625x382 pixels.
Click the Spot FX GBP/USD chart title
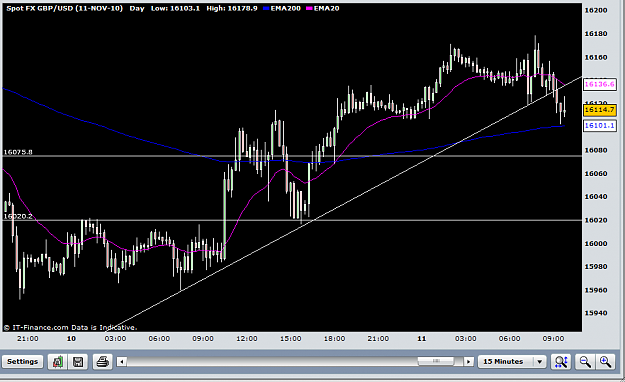[x=65, y=8]
